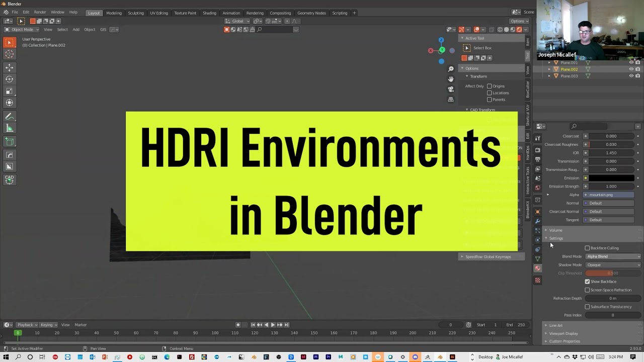The image size is (644, 362).
Task: Select wireframe viewport shading mode
Action: (x=500, y=29)
